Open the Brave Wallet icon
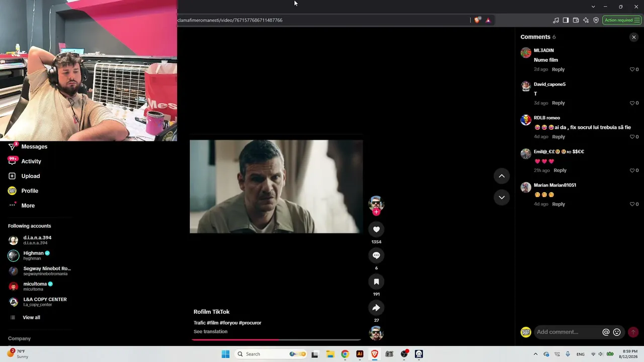The height and width of the screenshot is (362, 644). click(576, 20)
